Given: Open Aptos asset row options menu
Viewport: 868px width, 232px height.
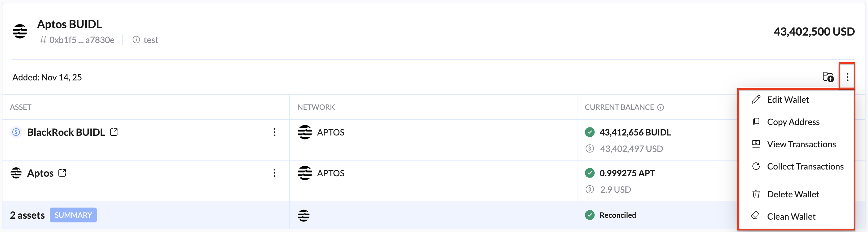Looking at the screenshot, I should click(274, 173).
